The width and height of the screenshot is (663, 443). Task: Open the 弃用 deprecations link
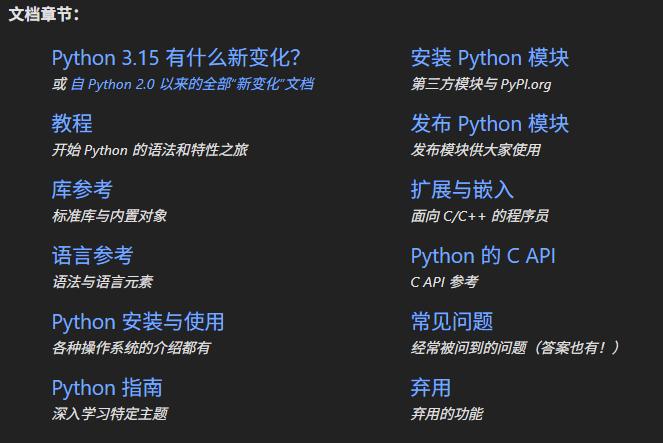pyautogui.click(x=431, y=388)
